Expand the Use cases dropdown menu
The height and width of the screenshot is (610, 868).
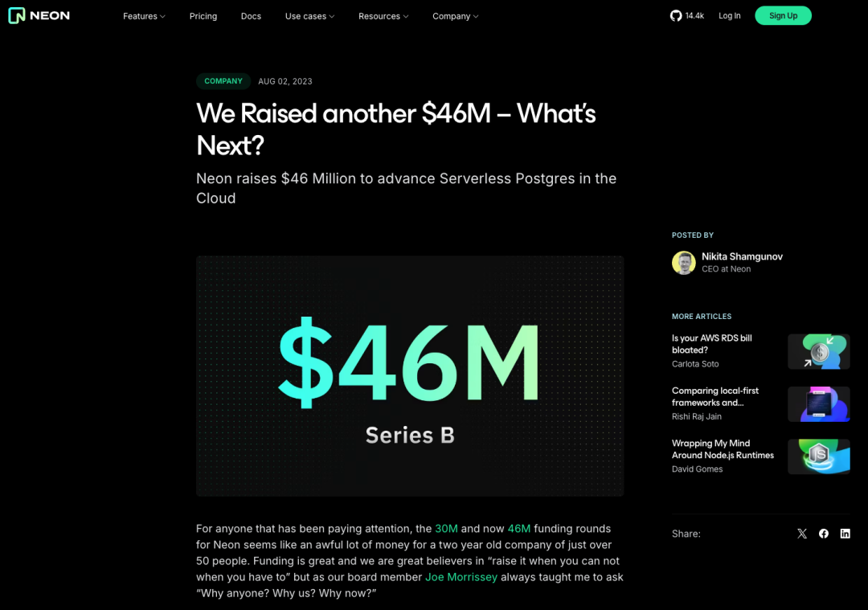(x=309, y=16)
